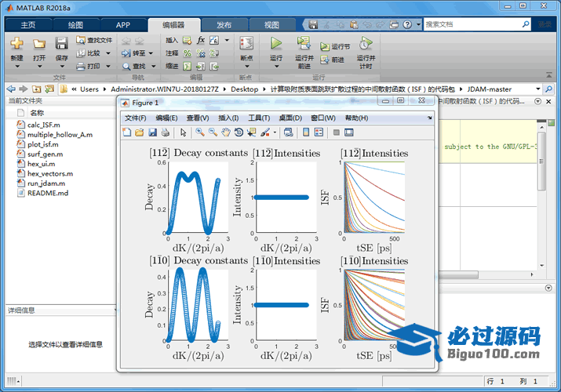Image resolution: width=561 pixels, height=392 pixels.
Task: Click the smart indent icon beside 缩进
Action: pyautogui.click(x=187, y=66)
